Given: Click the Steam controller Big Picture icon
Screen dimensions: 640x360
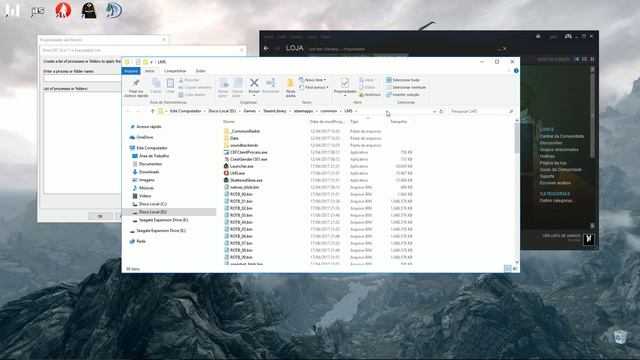Looking at the screenshot, I should coord(568,36).
